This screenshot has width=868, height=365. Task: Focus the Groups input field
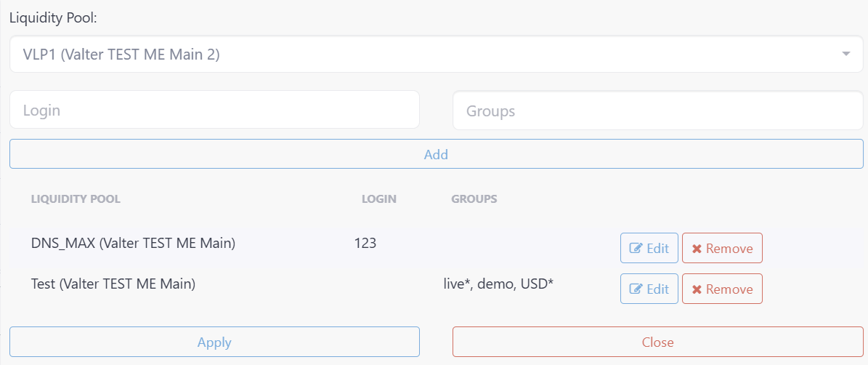pos(657,111)
